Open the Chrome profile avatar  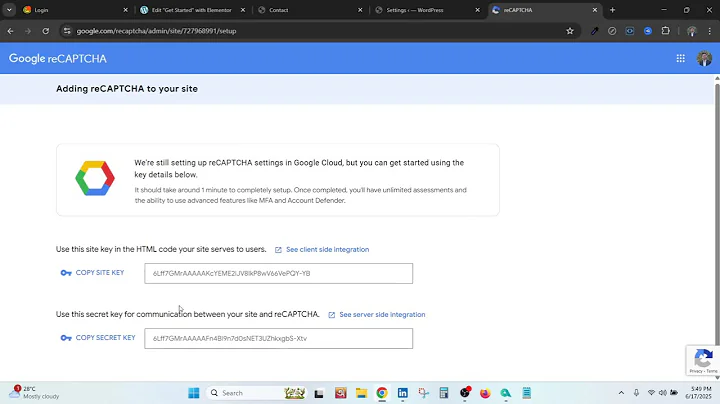click(692, 31)
